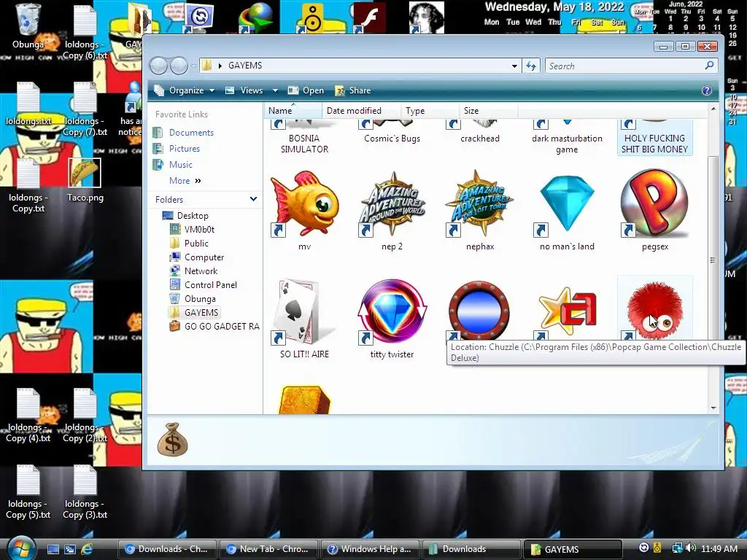Expand the GAYEMS breadcrumb arrow
The height and width of the screenshot is (560, 747).
point(220,66)
